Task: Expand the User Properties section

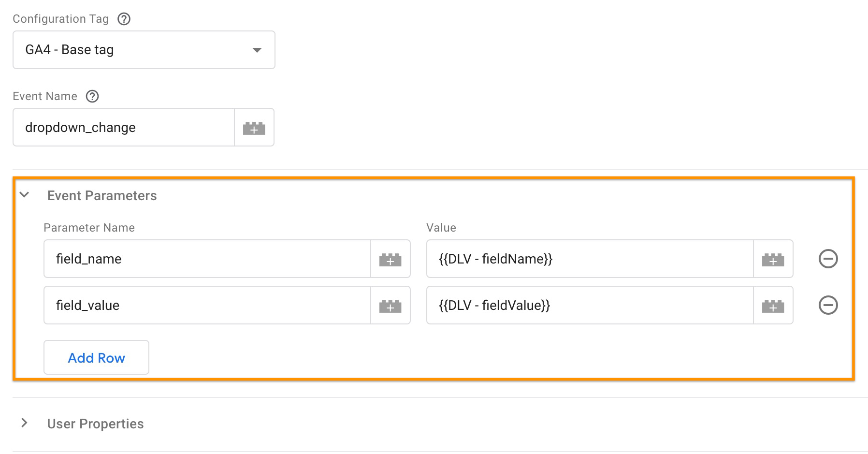Action: (x=24, y=423)
